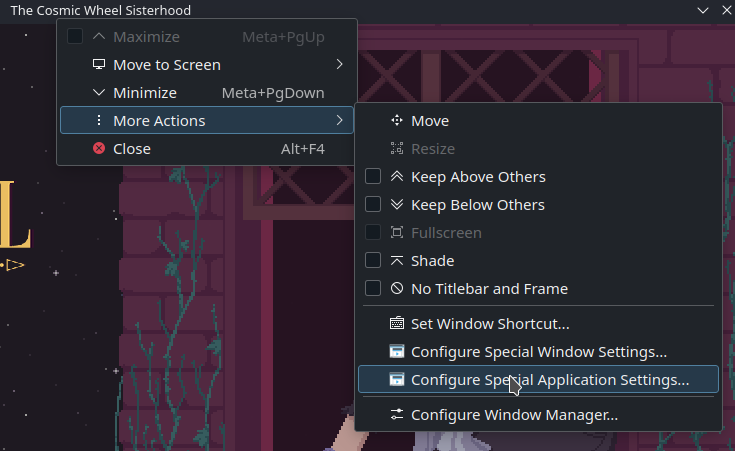Viewport: 735px width, 451px height.
Task: Select the Move menu entry
Action: [x=538, y=120]
